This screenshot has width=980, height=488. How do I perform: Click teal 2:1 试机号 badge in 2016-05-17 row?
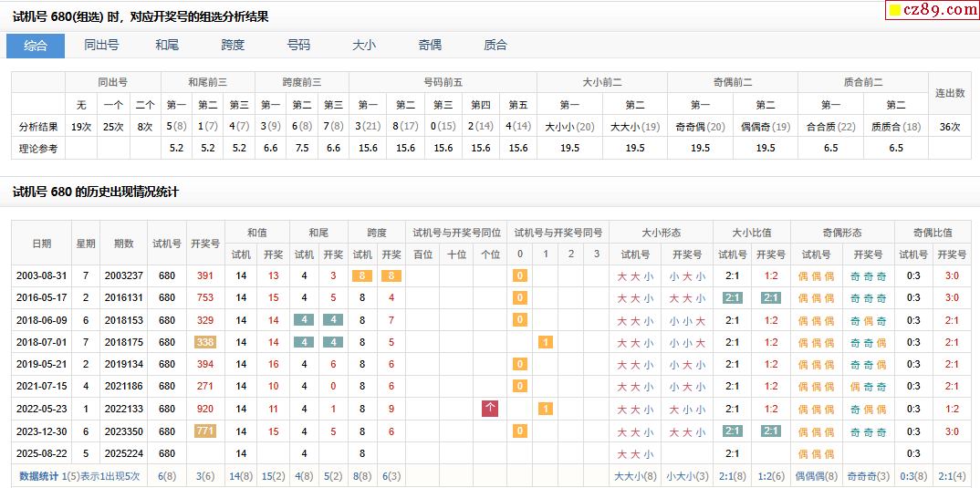coord(732,297)
